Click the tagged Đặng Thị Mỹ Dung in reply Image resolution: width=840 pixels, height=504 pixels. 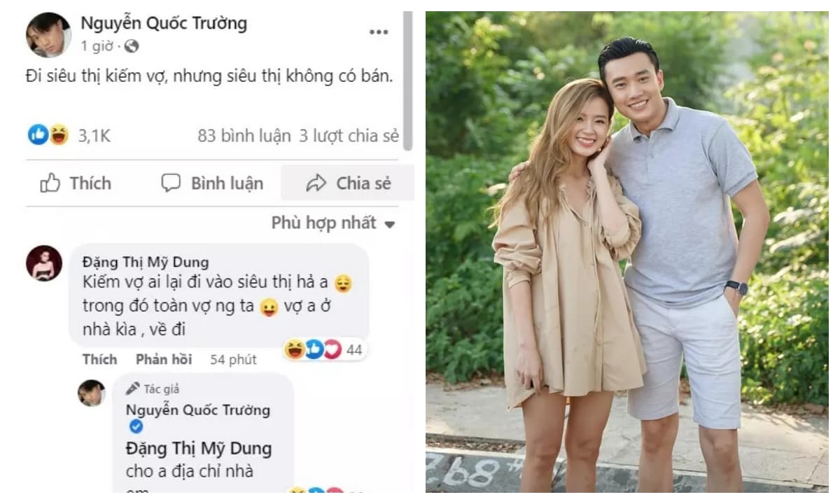pyautogui.click(x=198, y=448)
